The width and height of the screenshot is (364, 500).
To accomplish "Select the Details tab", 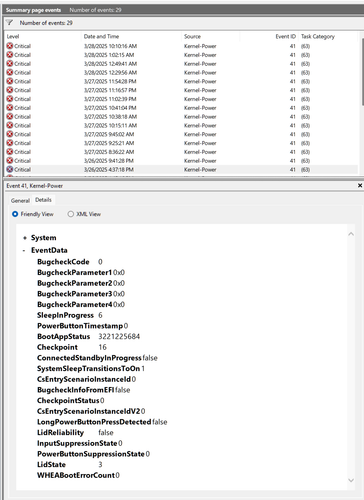I will click(43, 200).
